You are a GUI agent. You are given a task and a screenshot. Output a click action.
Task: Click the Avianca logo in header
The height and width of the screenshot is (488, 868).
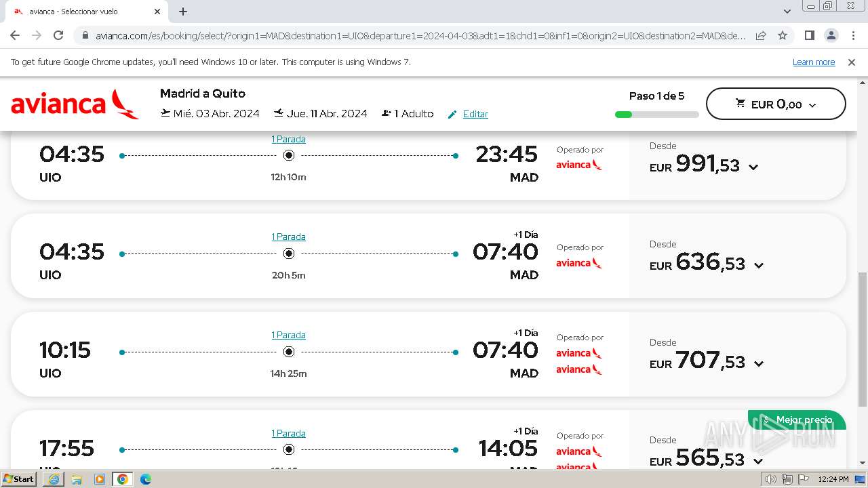click(x=75, y=104)
